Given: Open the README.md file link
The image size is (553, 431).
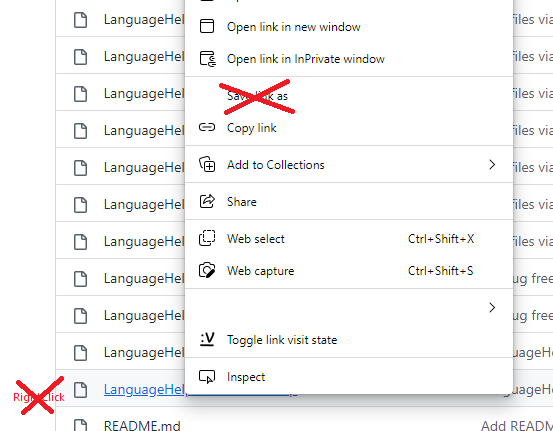Looking at the screenshot, I should [142, 425].
